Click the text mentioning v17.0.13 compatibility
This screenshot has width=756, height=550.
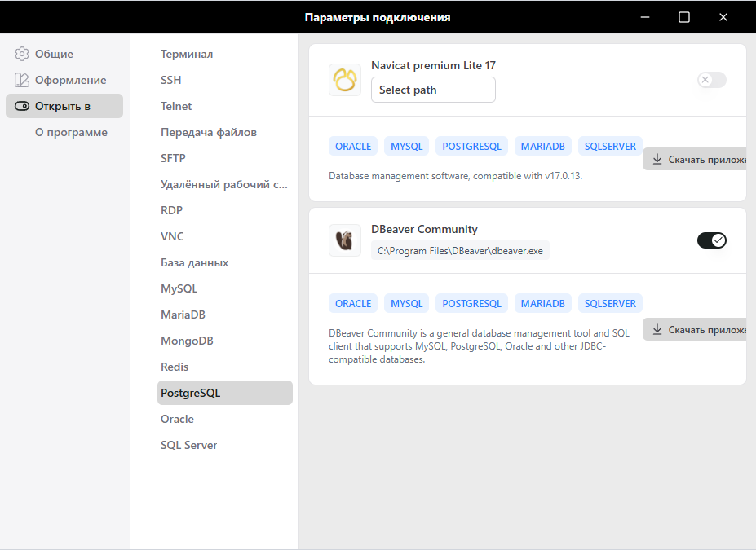point(456,176)
